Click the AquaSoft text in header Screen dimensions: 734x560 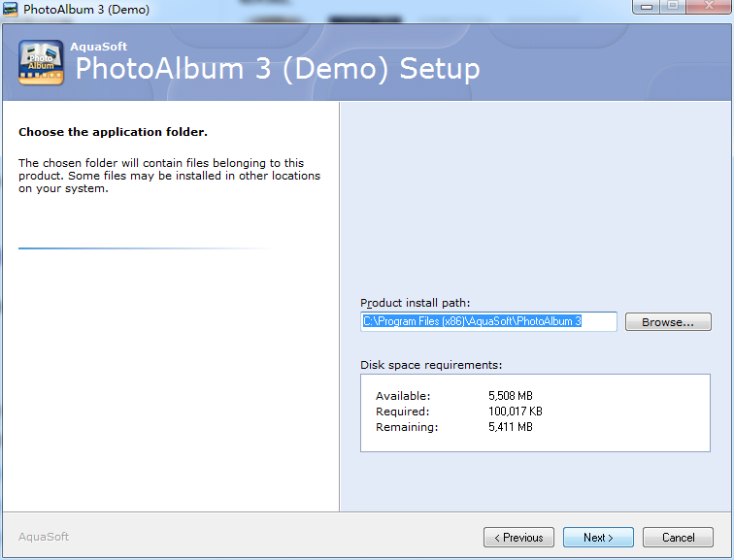click(98, 47)
